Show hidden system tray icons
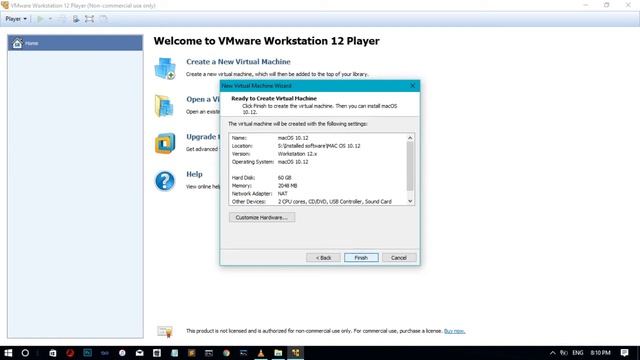 pyautogui.click(x=553, y=353)
